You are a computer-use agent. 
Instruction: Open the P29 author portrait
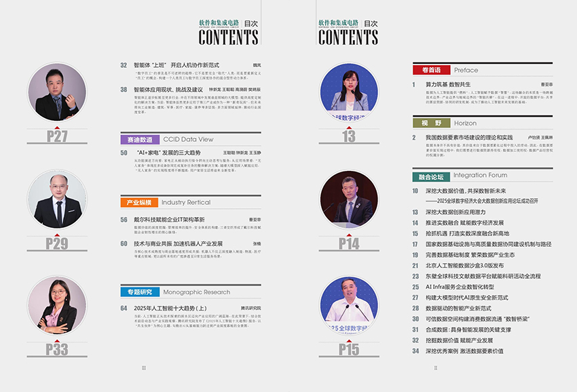click(57, 200)
